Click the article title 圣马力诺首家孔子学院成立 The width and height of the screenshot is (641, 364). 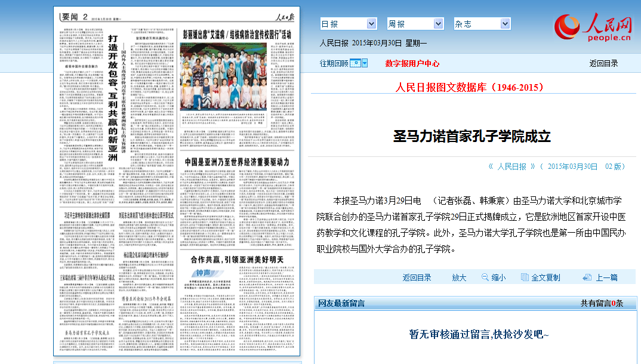coord(471,137)
